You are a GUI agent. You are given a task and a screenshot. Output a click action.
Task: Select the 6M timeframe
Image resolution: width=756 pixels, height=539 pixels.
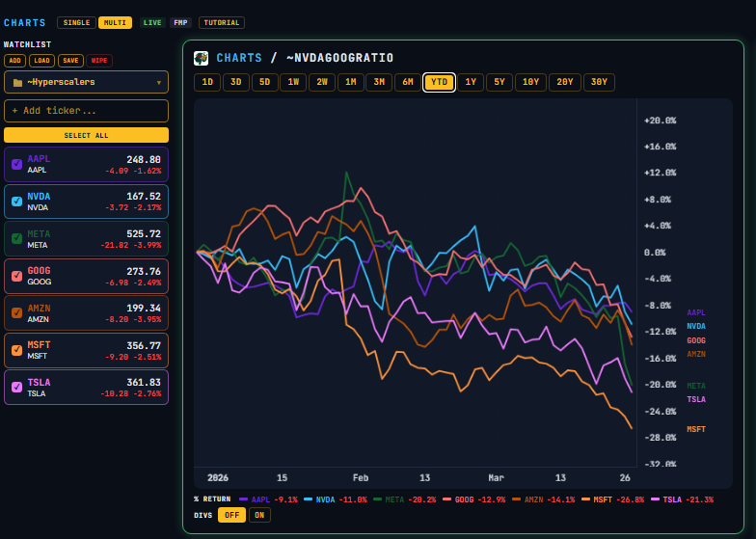[x=408, y=82]
